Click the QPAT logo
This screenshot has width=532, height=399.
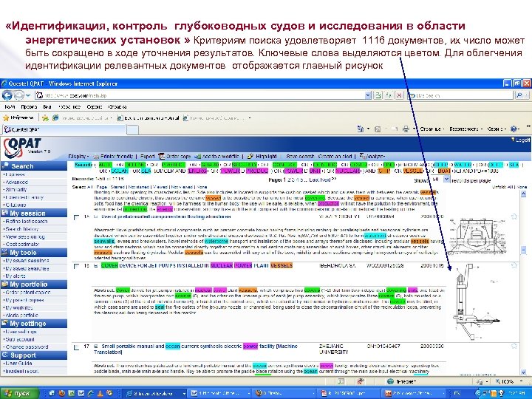22,148
